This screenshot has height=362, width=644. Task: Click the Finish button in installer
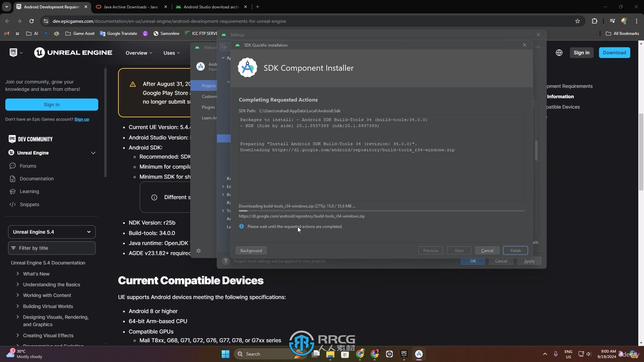pos(516,251)
